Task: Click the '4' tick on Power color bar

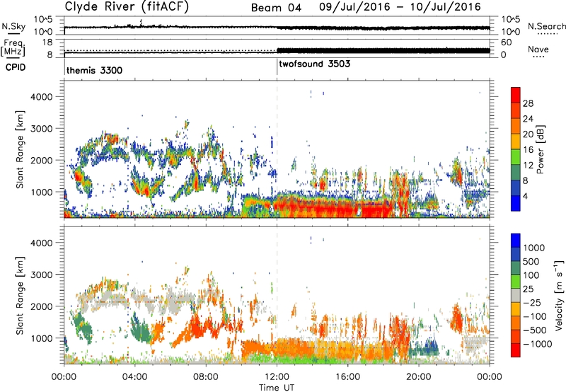Action: click(525, 196)
